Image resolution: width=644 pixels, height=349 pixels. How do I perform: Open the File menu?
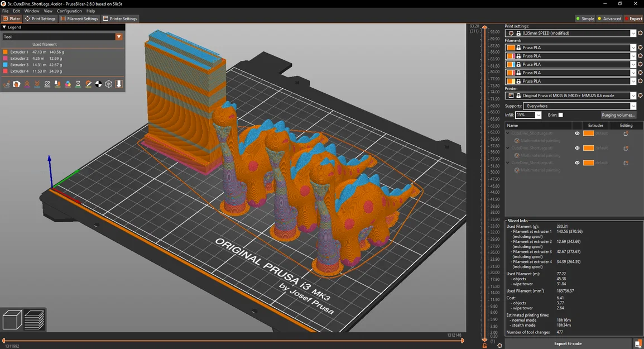[6, 11]
